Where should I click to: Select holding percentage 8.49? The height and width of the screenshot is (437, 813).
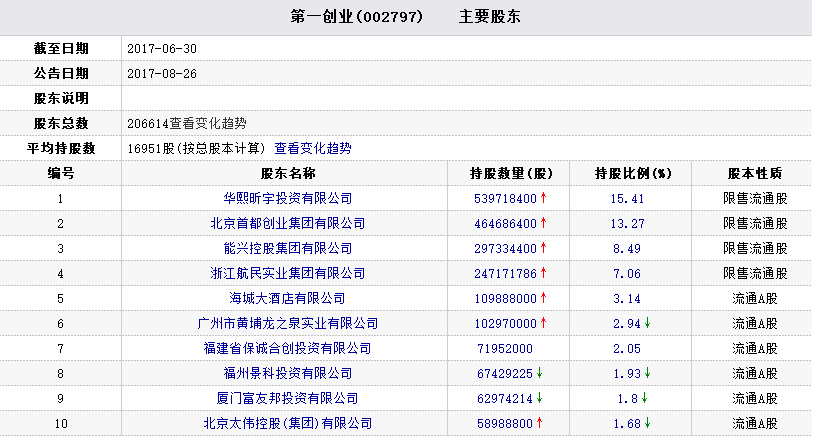pyautogui.click(x=627, y=249)
